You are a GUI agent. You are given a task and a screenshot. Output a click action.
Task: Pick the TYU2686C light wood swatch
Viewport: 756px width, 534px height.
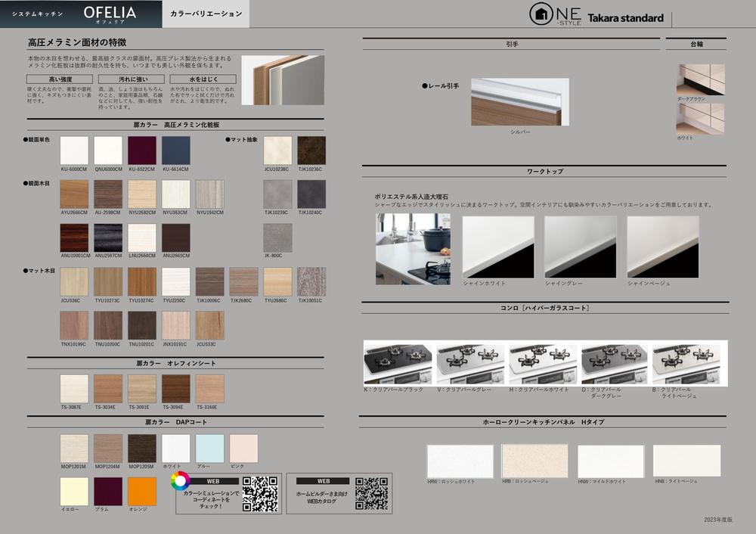coord(277,281)
